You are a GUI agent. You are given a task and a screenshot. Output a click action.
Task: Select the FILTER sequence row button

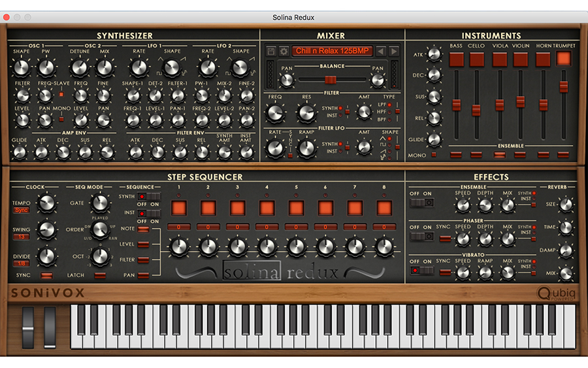pos(143,259)
